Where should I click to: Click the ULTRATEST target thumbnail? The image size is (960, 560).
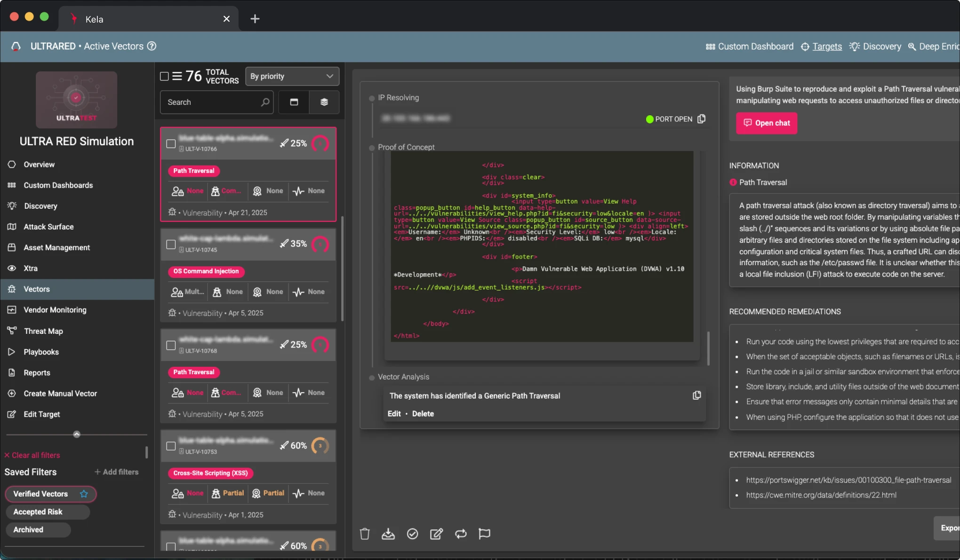[x=77, y=100]
